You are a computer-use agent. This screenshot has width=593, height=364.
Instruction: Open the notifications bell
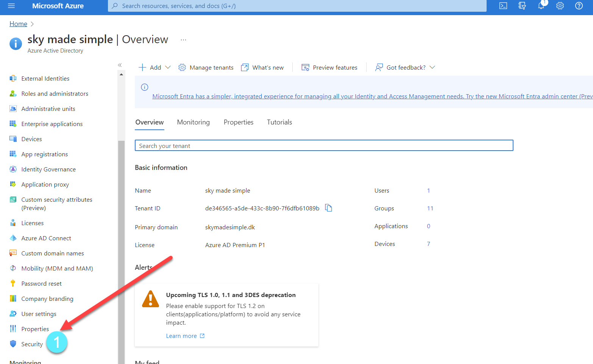pos(541,6)
